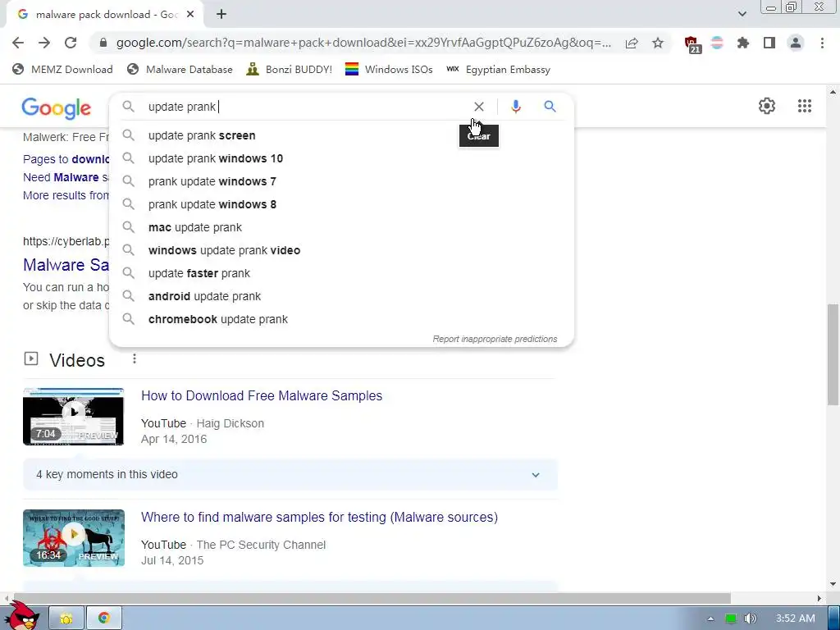Open Malware Database bookmark
The height and width of the screenshot is (630, 840).
pyautogui.click(x=180, y=70)
